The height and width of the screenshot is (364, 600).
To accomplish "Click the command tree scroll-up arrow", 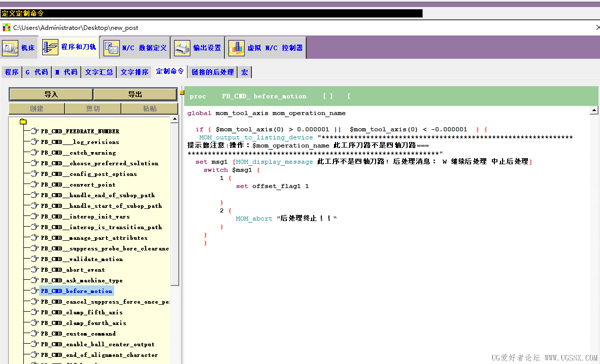I will pos(175,119).
